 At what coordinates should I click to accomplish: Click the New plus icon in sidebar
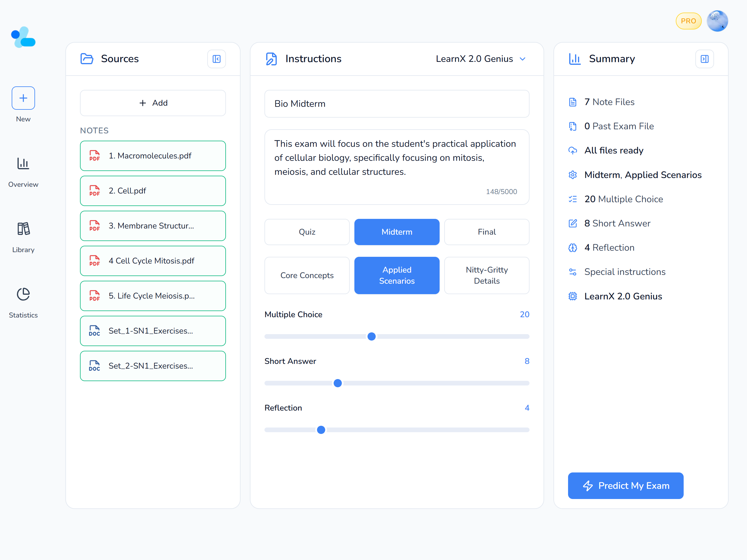[x=23, y=98]
